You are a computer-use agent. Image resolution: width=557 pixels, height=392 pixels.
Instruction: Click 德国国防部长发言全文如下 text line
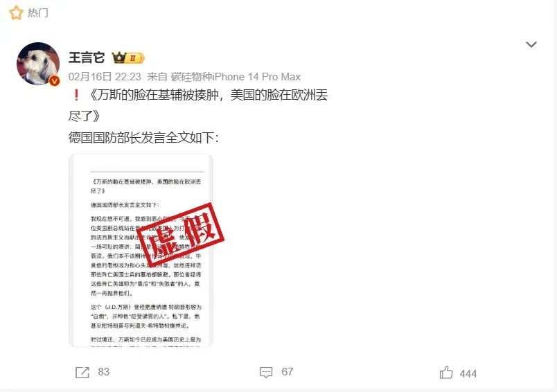coord(143,138)
